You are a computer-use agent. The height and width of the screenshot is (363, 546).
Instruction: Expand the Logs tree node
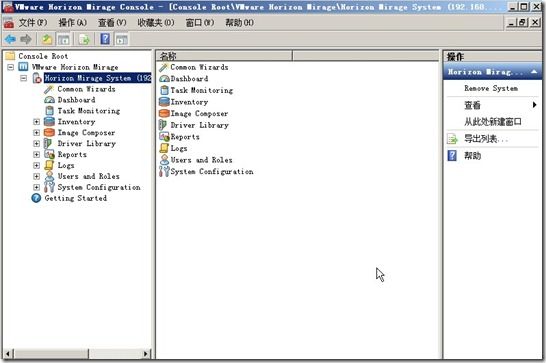coord(37,165)
